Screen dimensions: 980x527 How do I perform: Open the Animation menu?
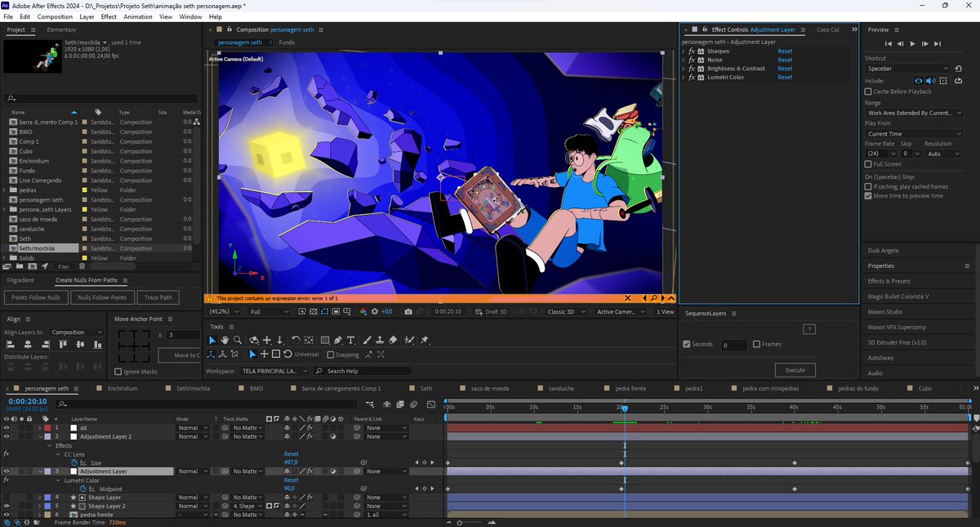(137, 16)
